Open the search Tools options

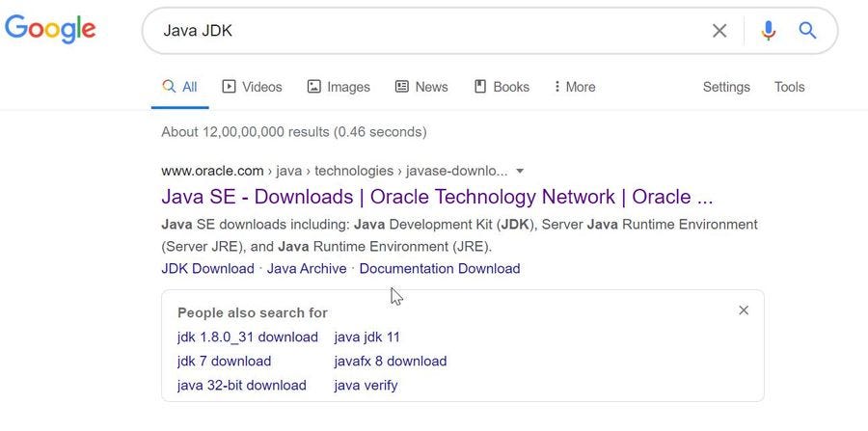[789, 87]
